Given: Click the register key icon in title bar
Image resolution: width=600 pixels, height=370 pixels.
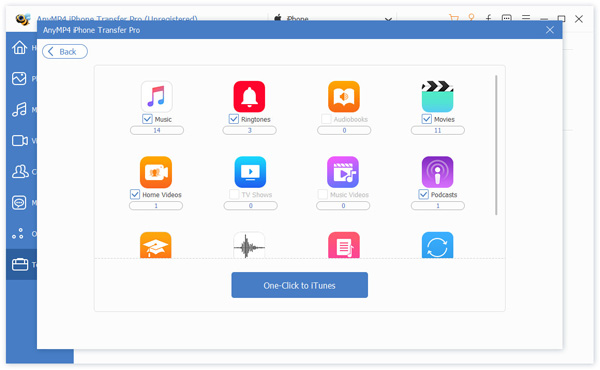Looking at the screenshot, I should [471, 17].
